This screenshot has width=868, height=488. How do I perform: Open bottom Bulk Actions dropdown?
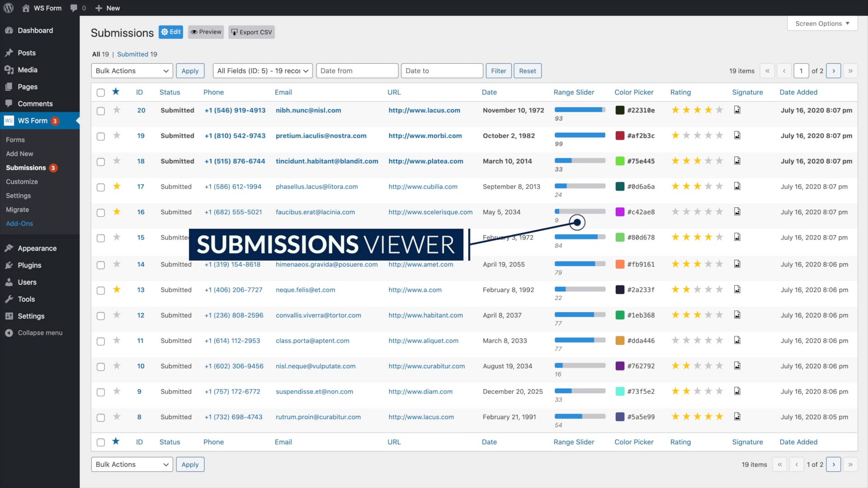pos(132,465)
